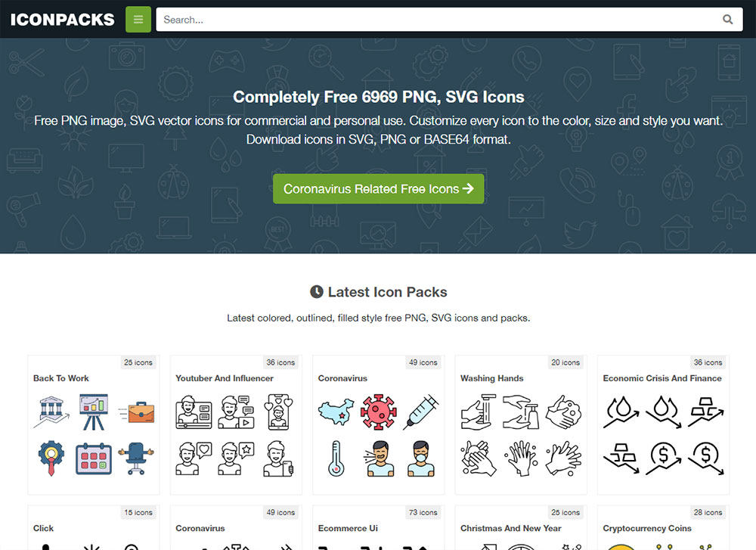Click the search magnifier icon
The width and height of the screenshot is (756, 550).
pyautogui.click(x=727, y=20)
